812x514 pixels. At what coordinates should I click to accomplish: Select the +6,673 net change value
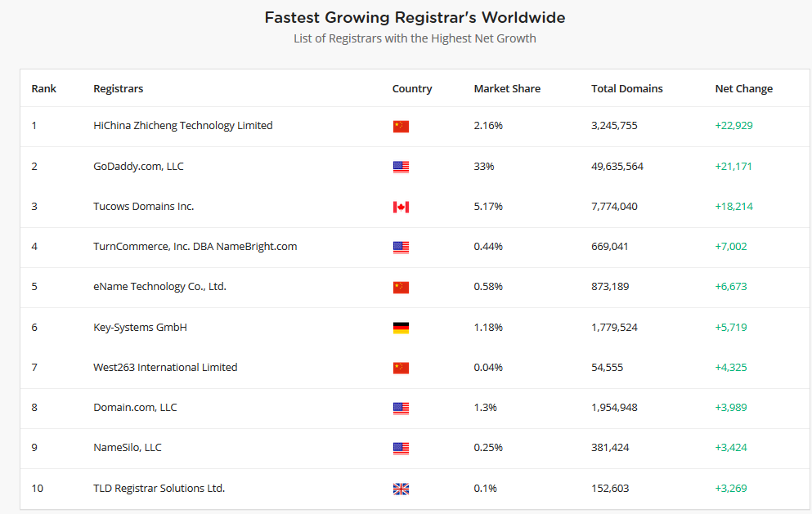point(731,286)
